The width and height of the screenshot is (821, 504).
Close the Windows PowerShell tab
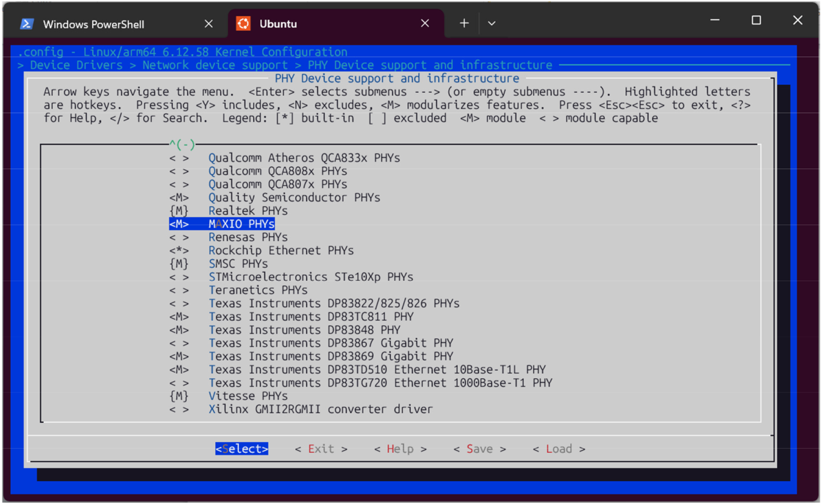click(x=208, y=24)
